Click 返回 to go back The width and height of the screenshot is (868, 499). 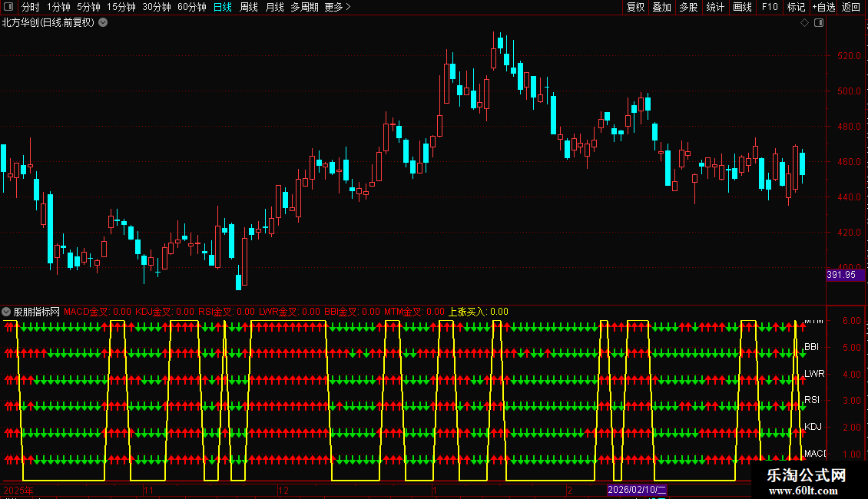[x=851, y=7]
